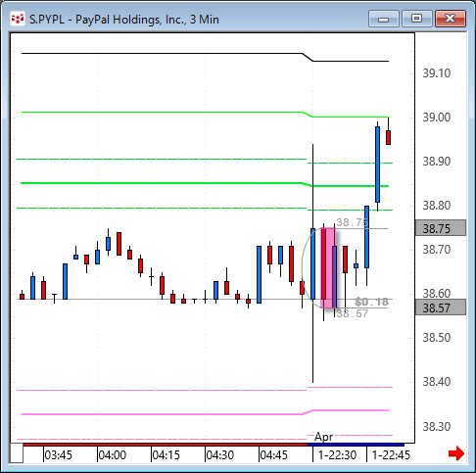The width and height of the screenshot is (476, 473).
Task: Maximize the S.PYPL chart window
Action: pyautogui.click(x=416, y=19)
